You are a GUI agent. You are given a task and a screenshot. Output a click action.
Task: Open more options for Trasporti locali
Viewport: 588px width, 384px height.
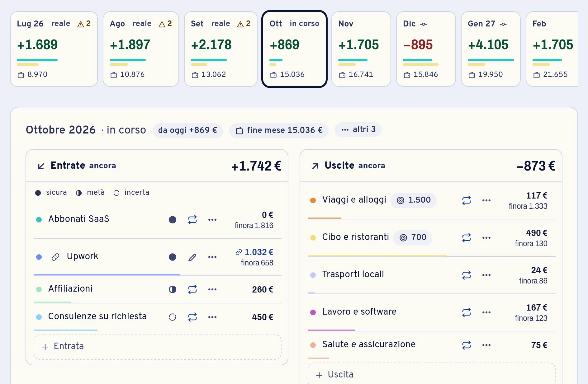(x=486, y=275)
